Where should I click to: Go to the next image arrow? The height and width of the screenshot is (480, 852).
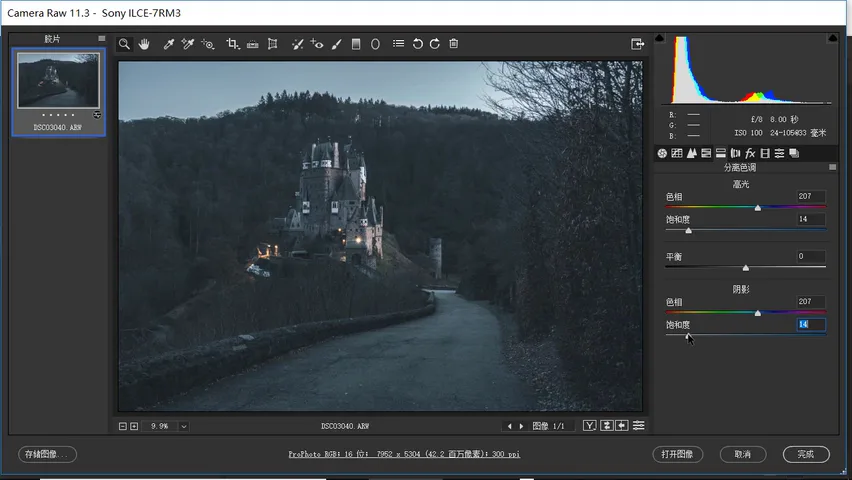[x=522, y=426]
